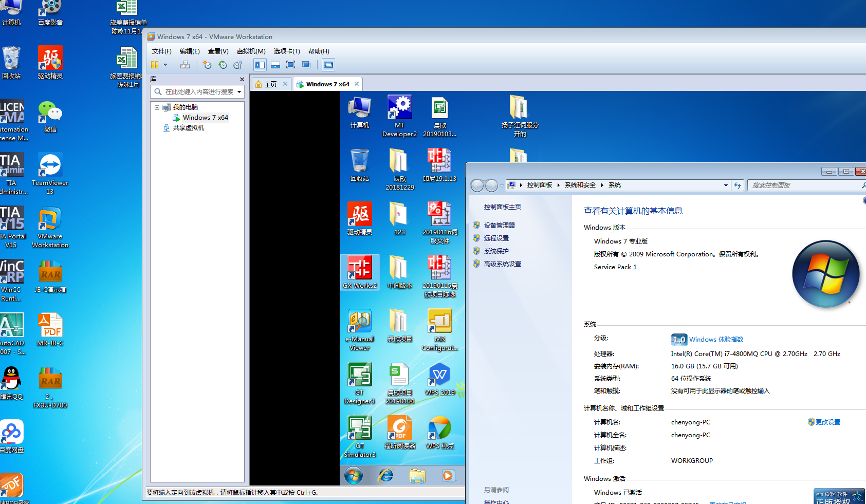Image resolution: width=866 pixels, height=504 pixels.
Task: Toggle the thumbnail bar view button
Action: click(275, 65)
